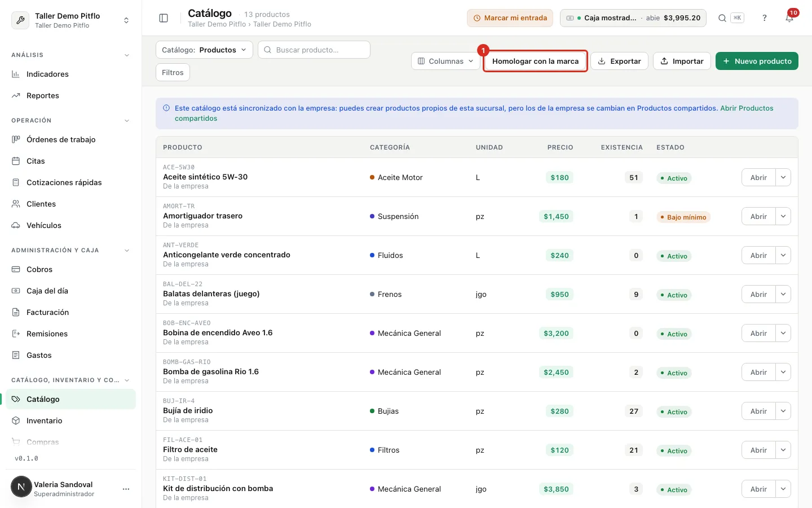Open the arrow menu beside Abrir for Bujía de iridio
The height and width of the screenshot is (508, 812).
783,411
